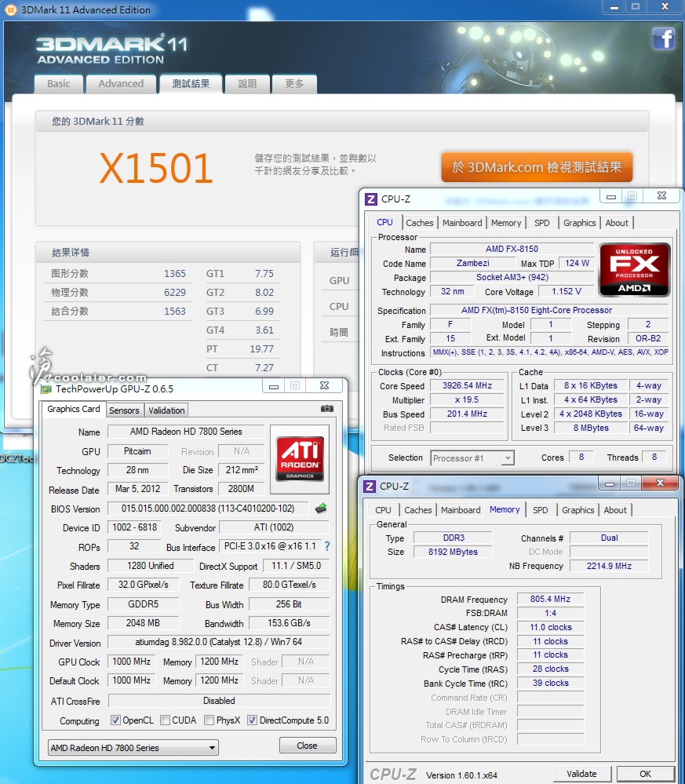This screenshot has height=784, width=685.
Task: Toggle the OpenCL checkbox
Action: click(115, 720)
